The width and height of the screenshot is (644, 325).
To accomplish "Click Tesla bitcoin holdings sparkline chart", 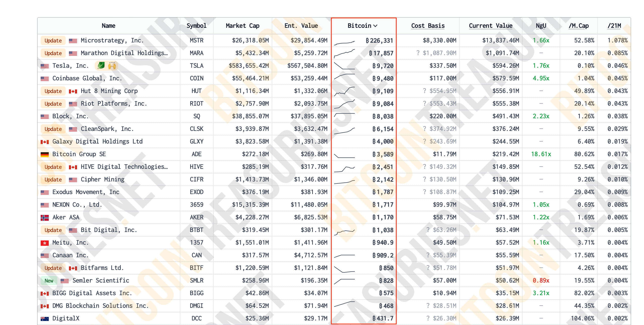I will 344,66.
